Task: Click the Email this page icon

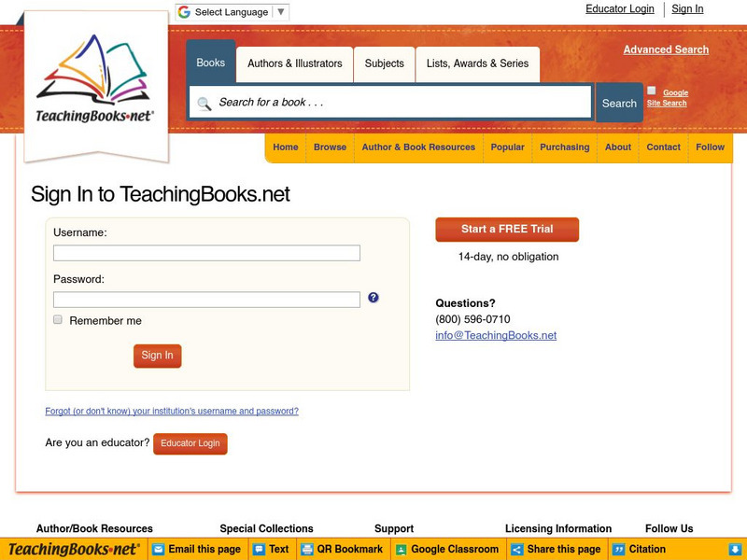Action: pyautogui.click(x=160, y=549)
